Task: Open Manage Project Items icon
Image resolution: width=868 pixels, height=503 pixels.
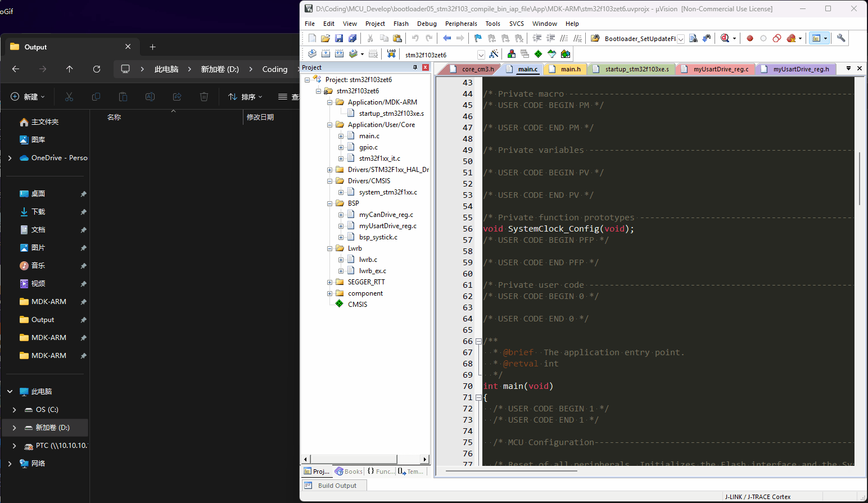Action: 511,54
